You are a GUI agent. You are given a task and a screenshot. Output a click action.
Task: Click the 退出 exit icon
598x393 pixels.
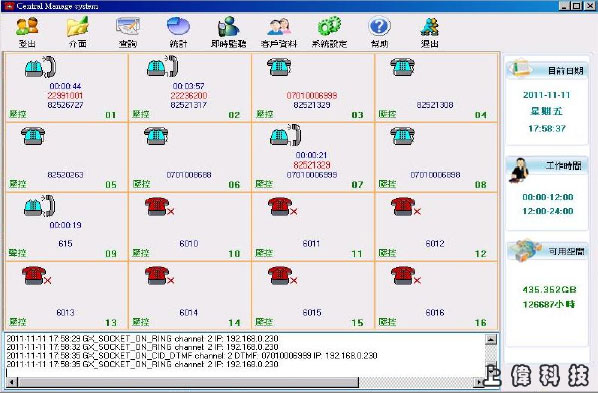click(430, 27)
